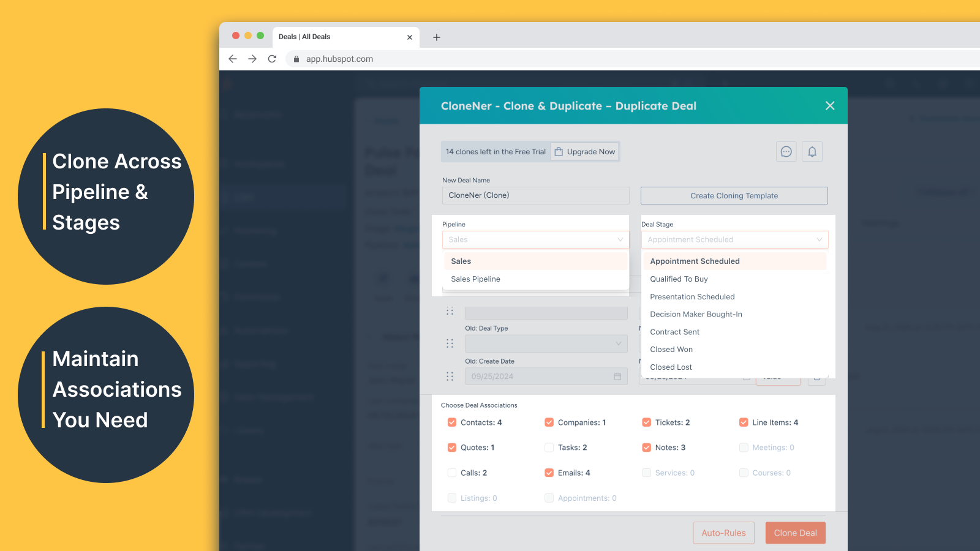Select Sales Pipeline option

click(536, 279)
